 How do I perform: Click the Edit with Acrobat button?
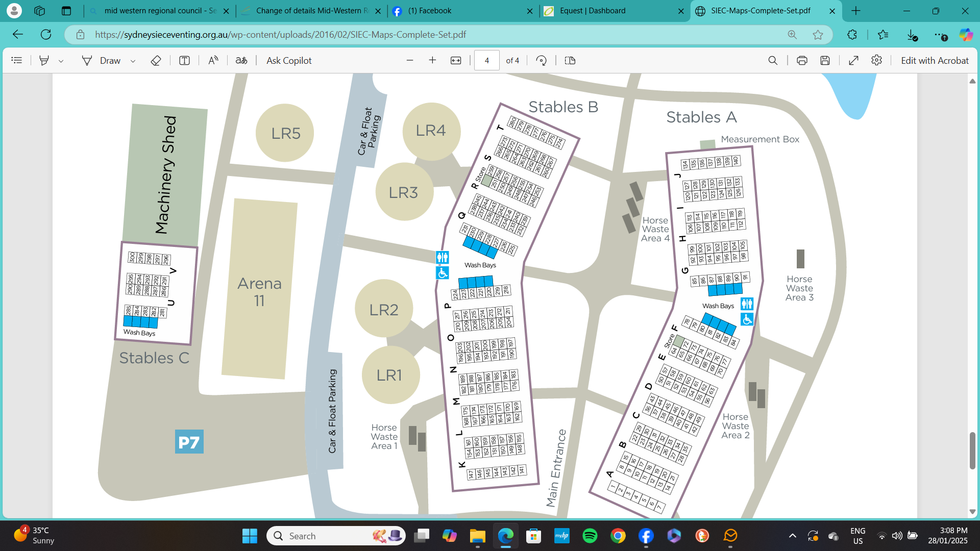tap(935, 61)
